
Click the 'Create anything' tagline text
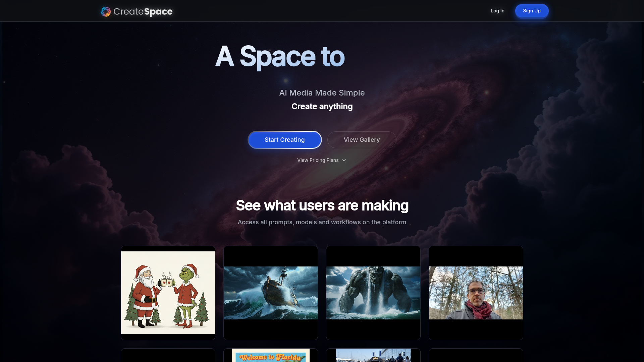click(x=322, y=107)
